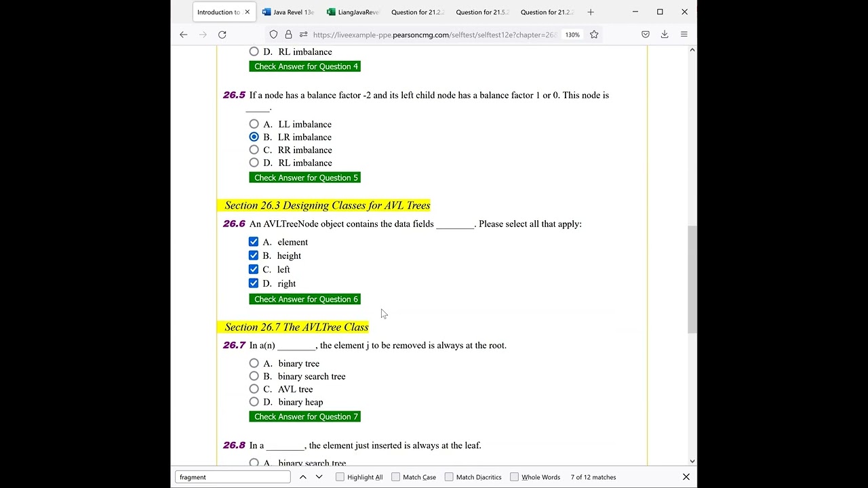This screenshot has height=488, width=868.
Task: Click Check Answer for Question 6
Action: (x=305, y=299)
